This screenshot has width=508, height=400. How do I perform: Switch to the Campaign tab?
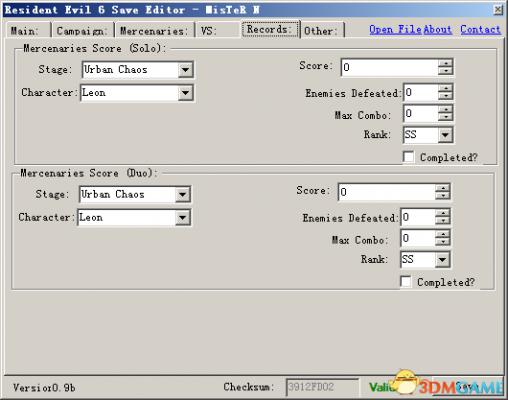coord(82,31)
